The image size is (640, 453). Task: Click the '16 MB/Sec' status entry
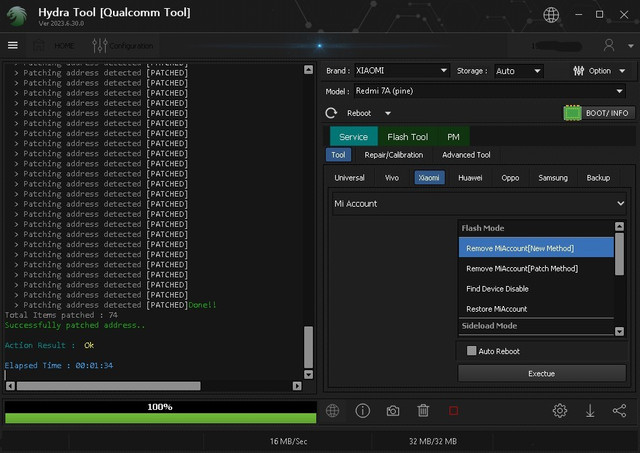click(x=288, y=441)
